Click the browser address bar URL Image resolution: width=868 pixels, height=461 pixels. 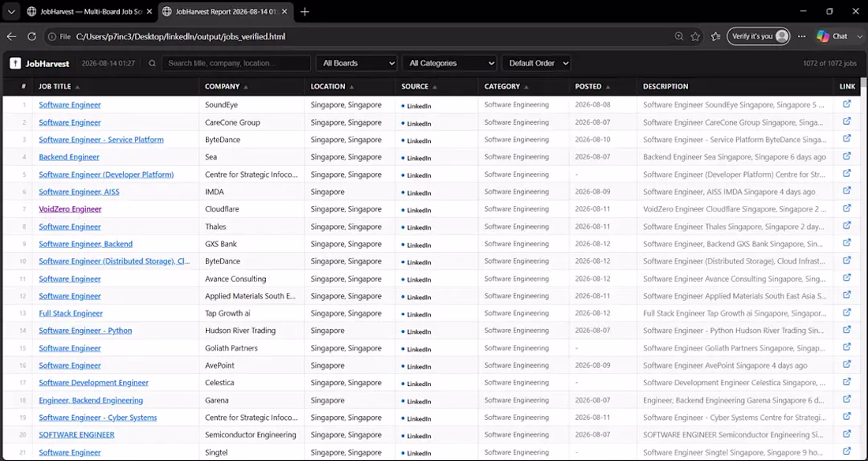point(181,36)
